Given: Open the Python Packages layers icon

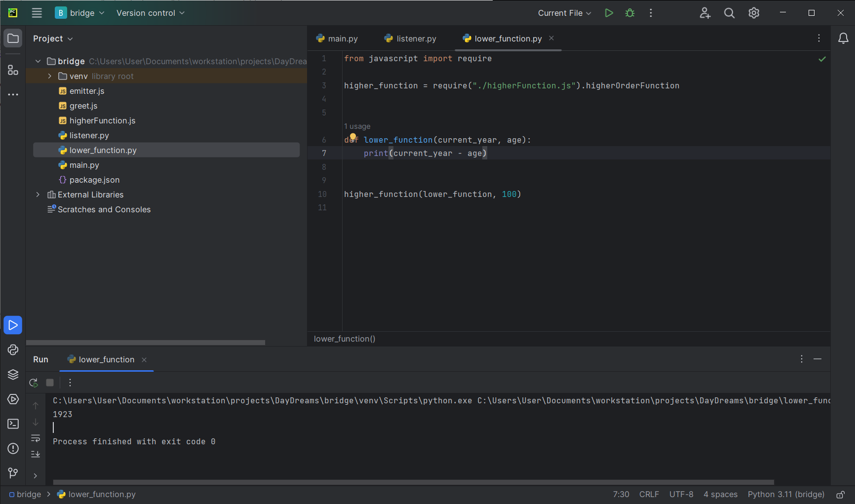Looking at the screenshot, I should (x=13, y=375).
